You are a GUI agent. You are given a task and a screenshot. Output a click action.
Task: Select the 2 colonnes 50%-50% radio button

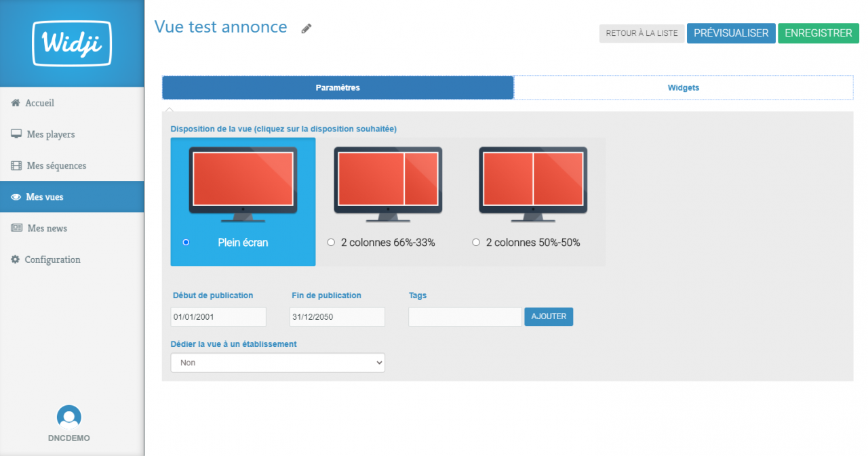pyautogui.click(x=476, y=242)
